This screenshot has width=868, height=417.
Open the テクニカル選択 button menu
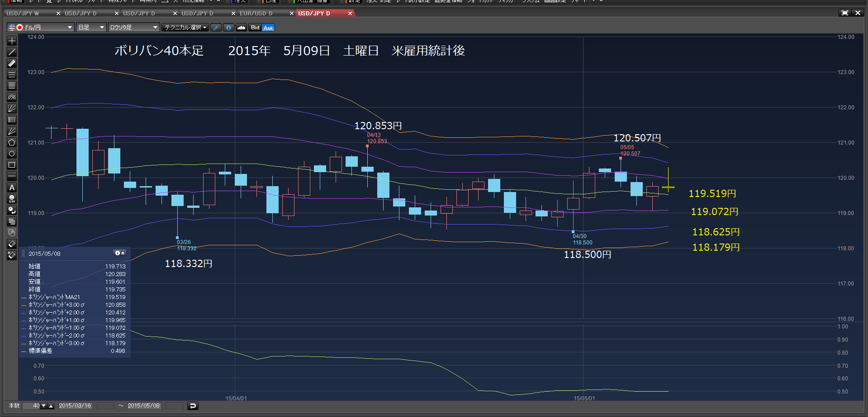point(185,28)
